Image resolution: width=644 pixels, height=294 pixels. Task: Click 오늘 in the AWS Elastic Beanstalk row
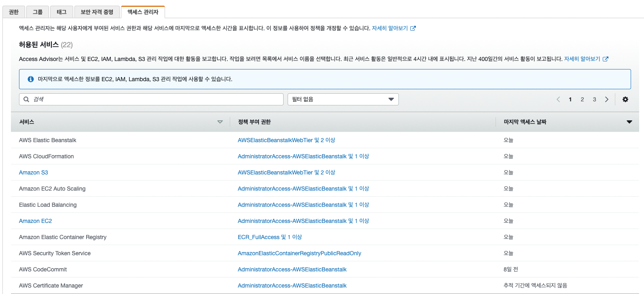pyautogui.click(x=508, y=140)
